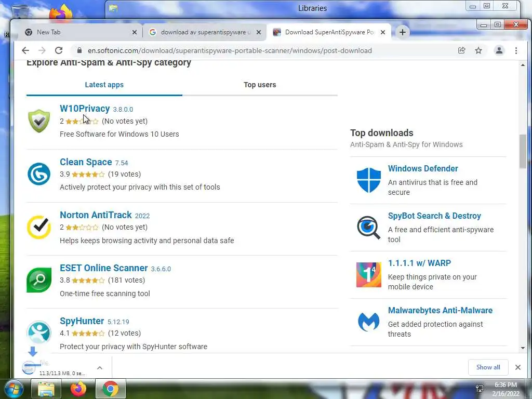Click the text "Free Software for Windows 10 Users"
Screen dimensions: 532x399
point(119,134)
